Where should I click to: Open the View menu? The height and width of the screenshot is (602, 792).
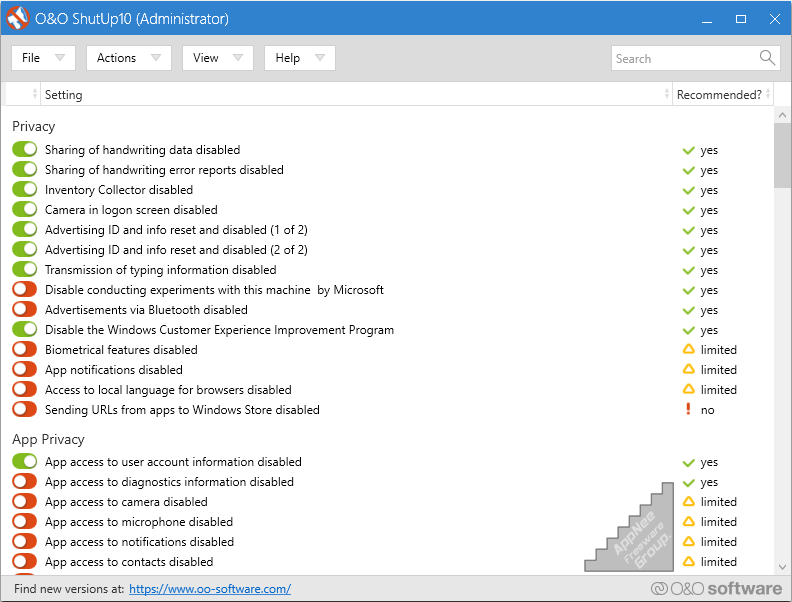coord(218,58)
